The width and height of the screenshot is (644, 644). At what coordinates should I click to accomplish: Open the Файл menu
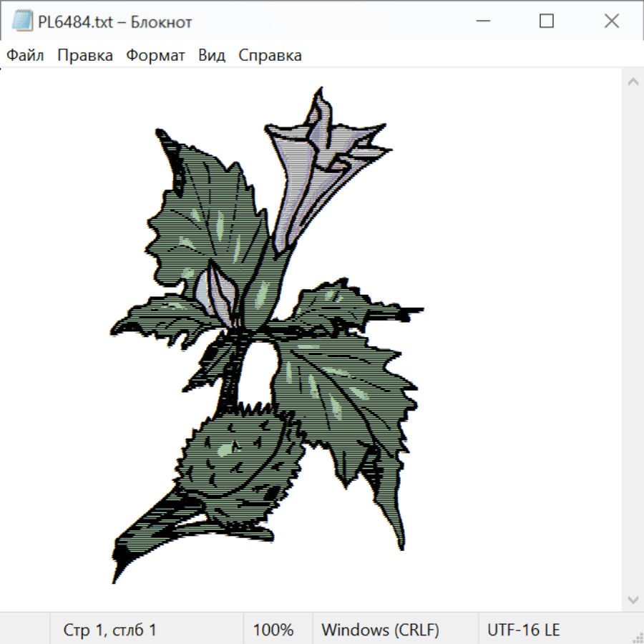pyautogui.click(x=26, y=56)
